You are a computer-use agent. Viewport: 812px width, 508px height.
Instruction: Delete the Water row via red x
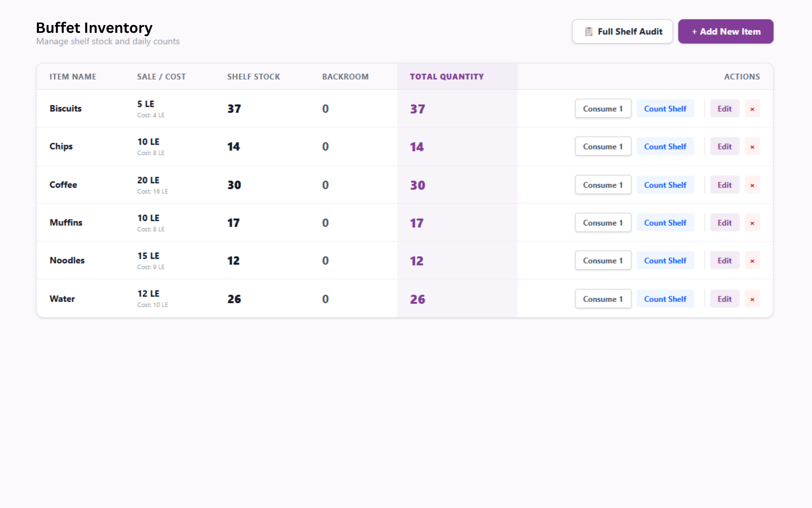752,299
